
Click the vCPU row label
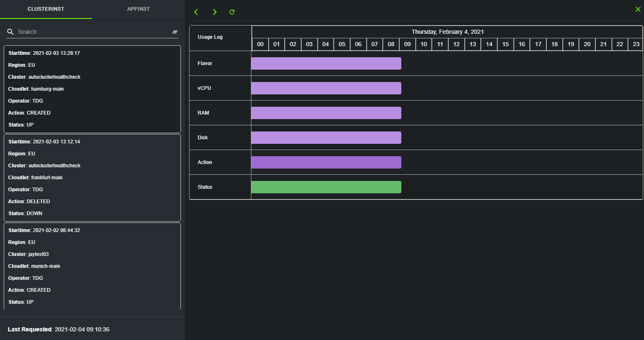204,88
